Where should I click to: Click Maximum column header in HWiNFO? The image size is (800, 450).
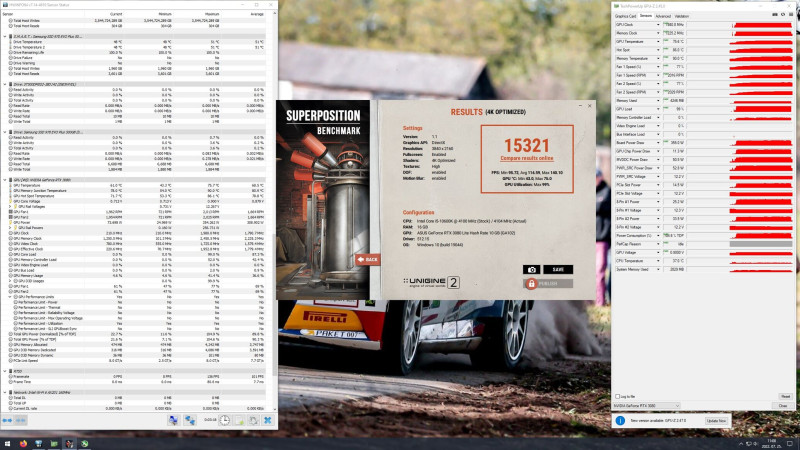click(x=211, y=14)
